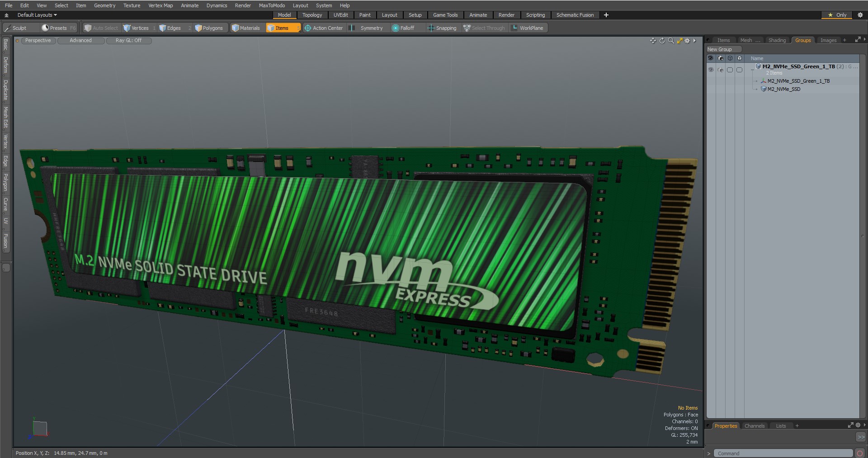This screenshot has width=868, height=458.
Task: Open the Schematic Fusion layout tab
Action: 575,15
